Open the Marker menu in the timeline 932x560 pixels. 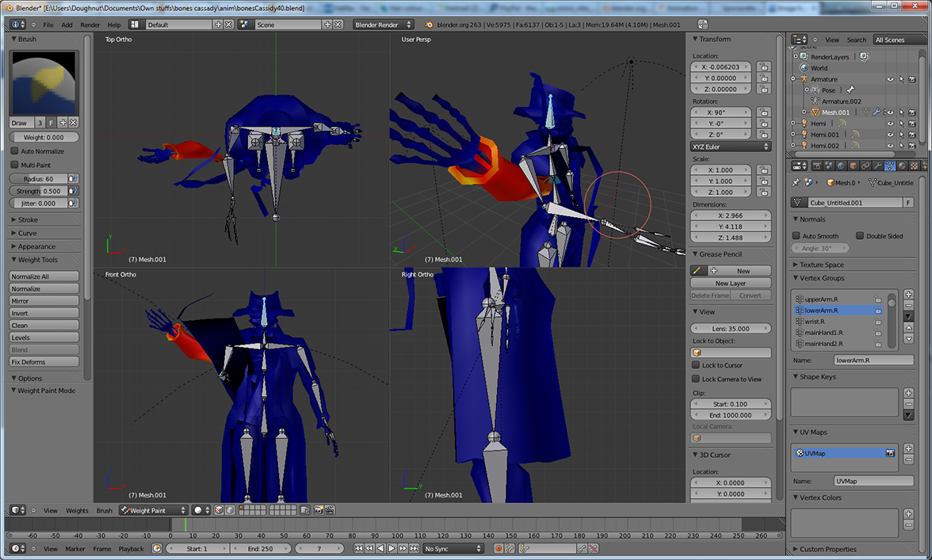74,549
